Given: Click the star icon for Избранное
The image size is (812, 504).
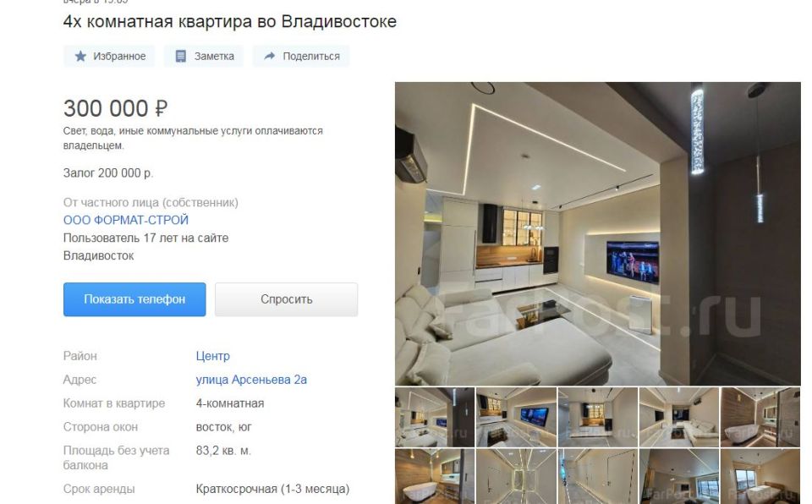Looking at the screenshot, I should [80, 56].
